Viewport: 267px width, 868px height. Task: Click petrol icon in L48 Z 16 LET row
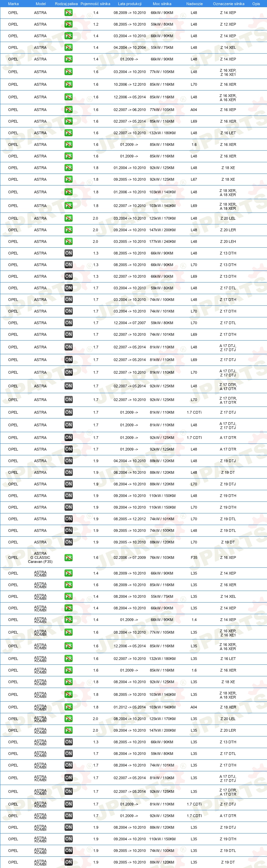click(x=69, y=133)
